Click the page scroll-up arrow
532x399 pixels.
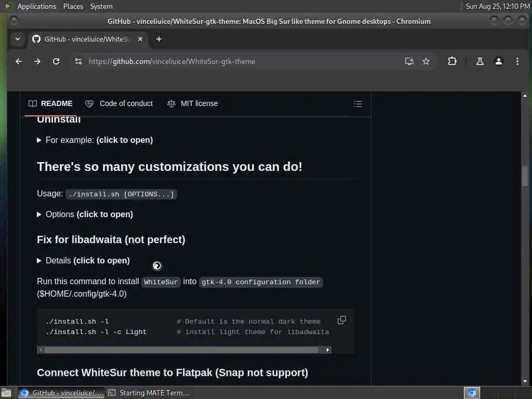pos(525,96)
